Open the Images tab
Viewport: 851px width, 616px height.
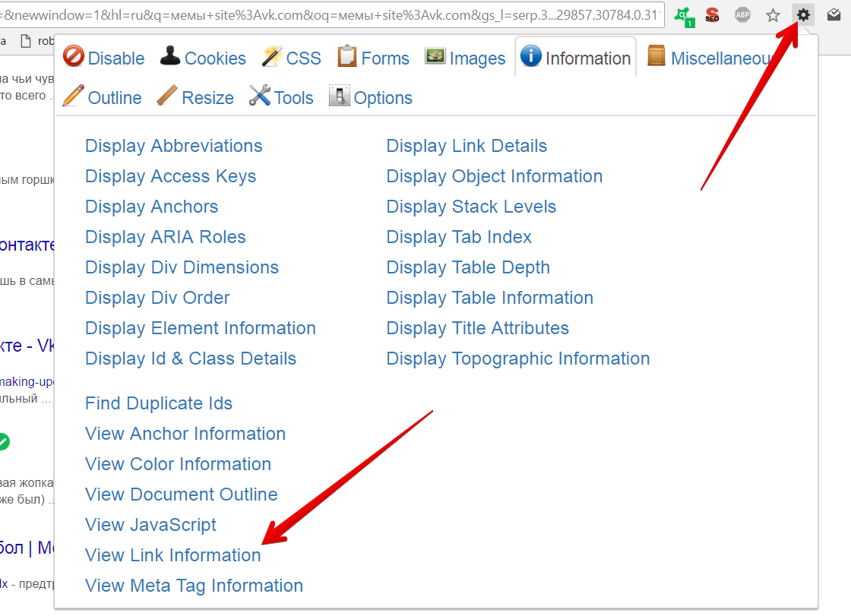[x=465, y=58]
